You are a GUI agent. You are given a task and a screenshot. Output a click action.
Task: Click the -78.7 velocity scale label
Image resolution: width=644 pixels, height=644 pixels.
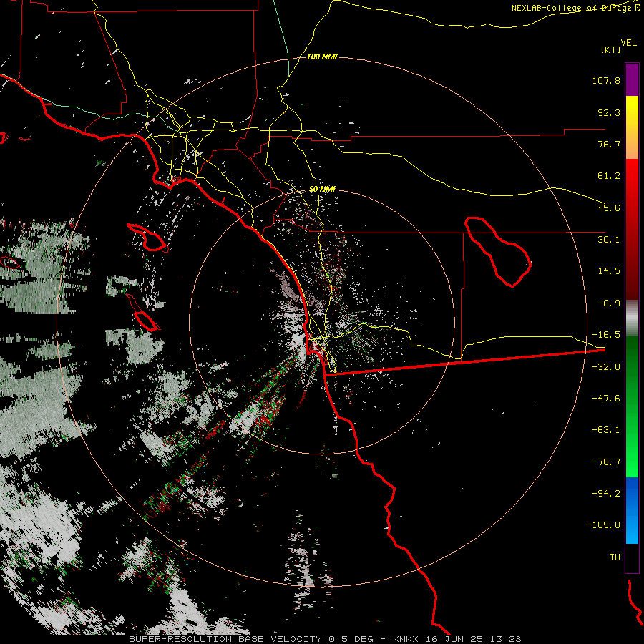(606, 462)
